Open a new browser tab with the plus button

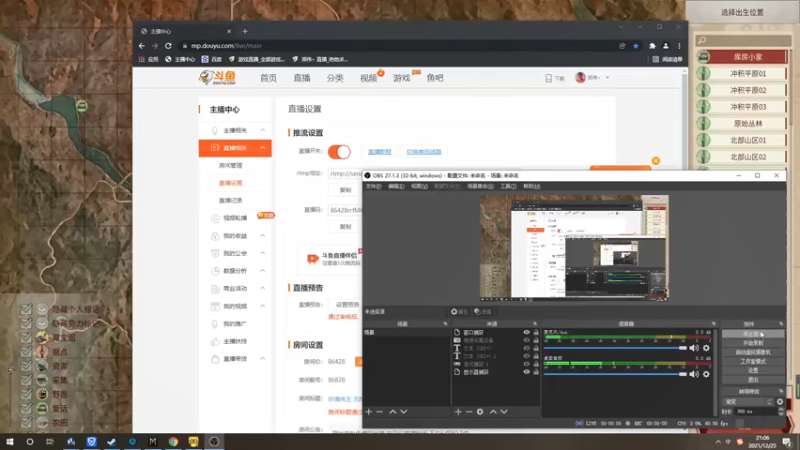[245, 31]
